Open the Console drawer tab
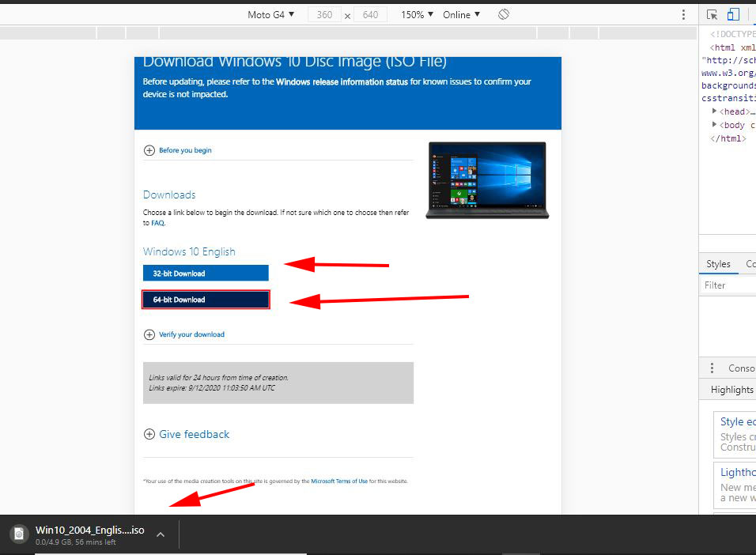 point(742,368)
